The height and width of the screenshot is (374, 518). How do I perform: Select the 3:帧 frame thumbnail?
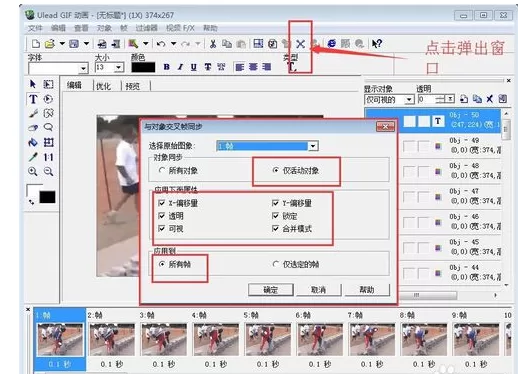(x=164, y=339)
